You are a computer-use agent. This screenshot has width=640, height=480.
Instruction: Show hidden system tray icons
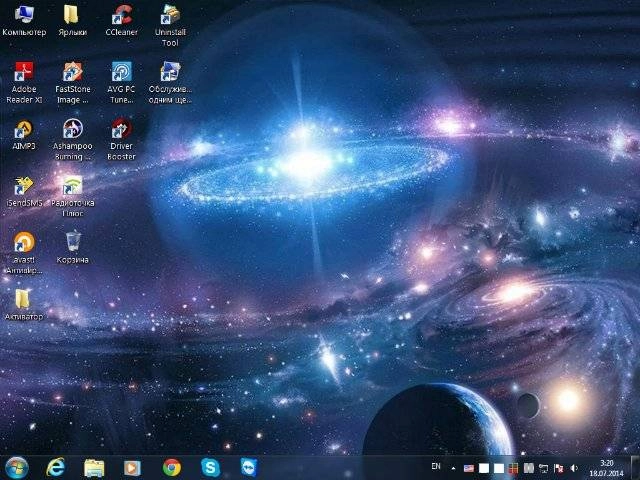click(x=453, y=468)
